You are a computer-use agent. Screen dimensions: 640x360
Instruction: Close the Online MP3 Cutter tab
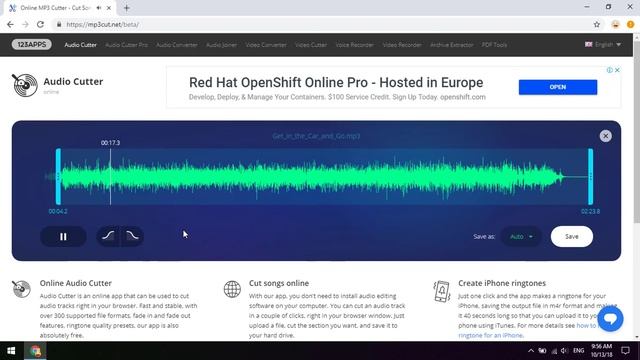[109, 8]
